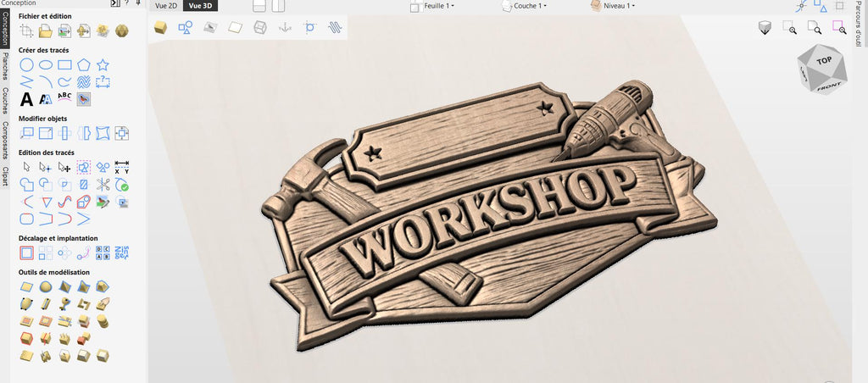Click the Trace Bitmap bird icon

pyautogui.click(x=84, y=99)
